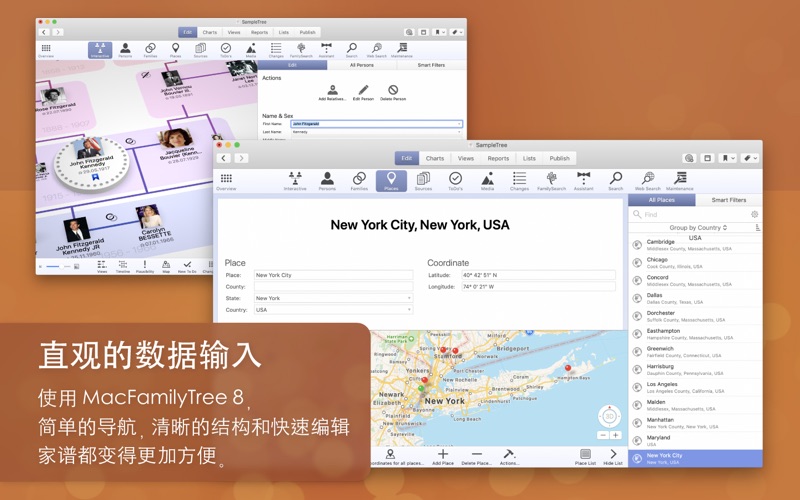Open ToDo's in the front window toolbar
Viewport: 800px width, 500px height.
tap(455, 181)
